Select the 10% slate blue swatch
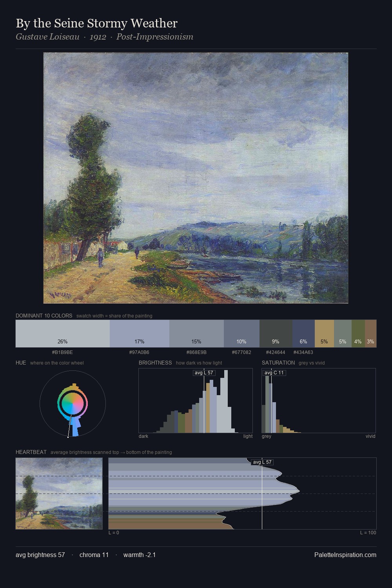Viewport: 392px width, 588px height. [x=241, y=334]
